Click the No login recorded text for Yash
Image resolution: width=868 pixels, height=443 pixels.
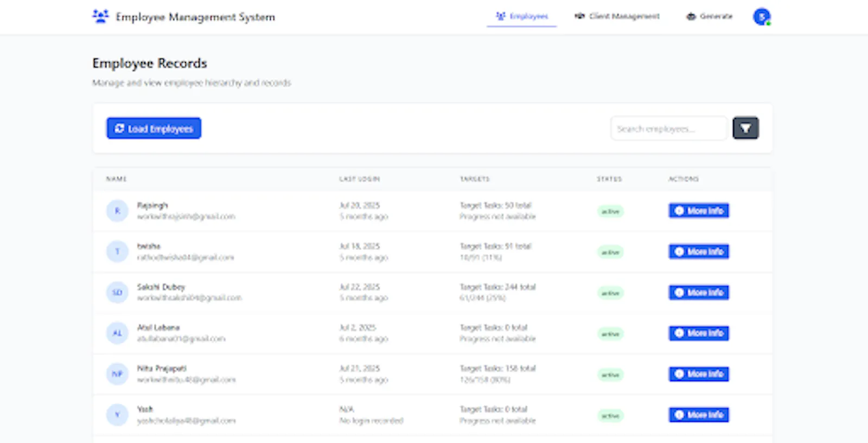[x=371, y=420]
